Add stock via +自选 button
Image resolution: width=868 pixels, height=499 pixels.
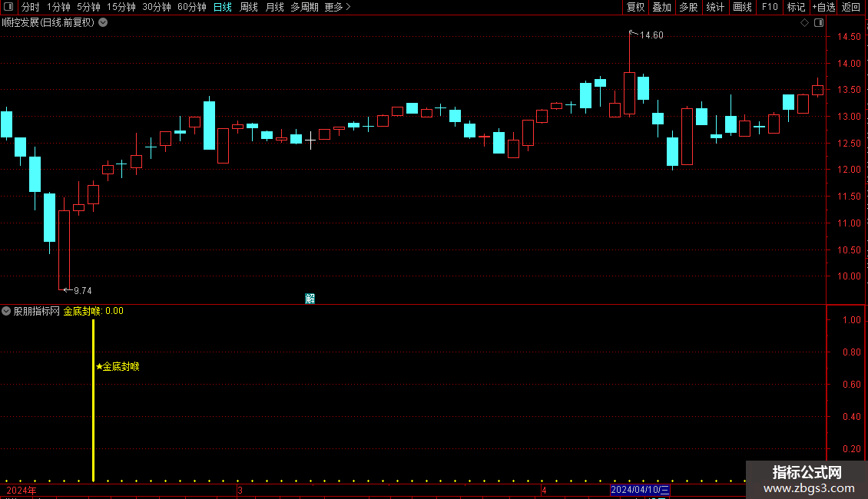point(823,7)
